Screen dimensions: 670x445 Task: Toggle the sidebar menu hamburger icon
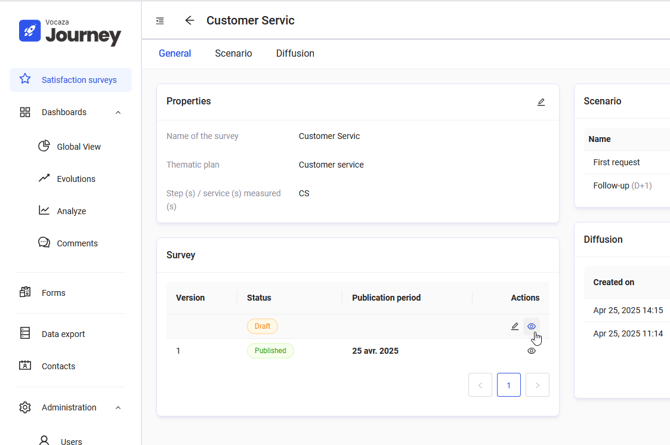click(x=160, y=21)
